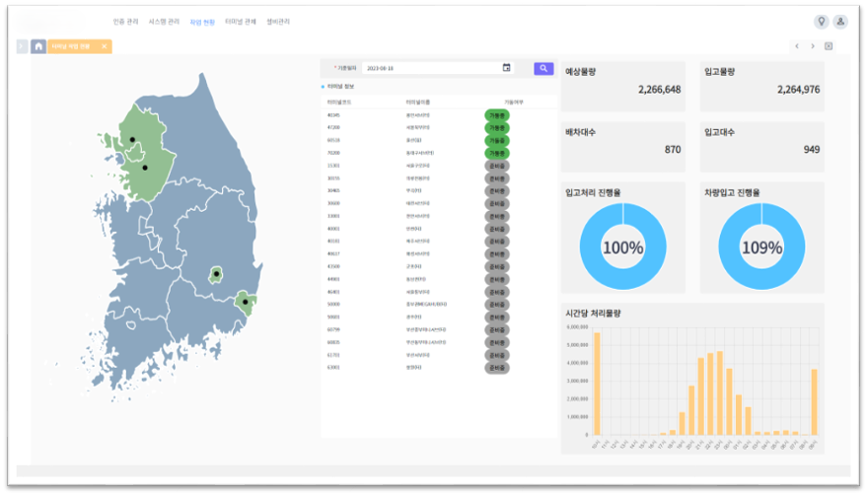The height and width of the screenshot is (496, 868).
Task: Click the 100% 입고처리 진행율 donut chart
Action: [x=622, y=247]
